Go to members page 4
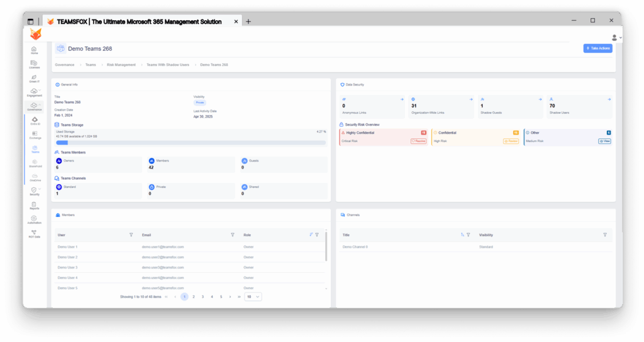Viewport: 644px width, 342px height. pyautogui.click(x=212, y=297)
